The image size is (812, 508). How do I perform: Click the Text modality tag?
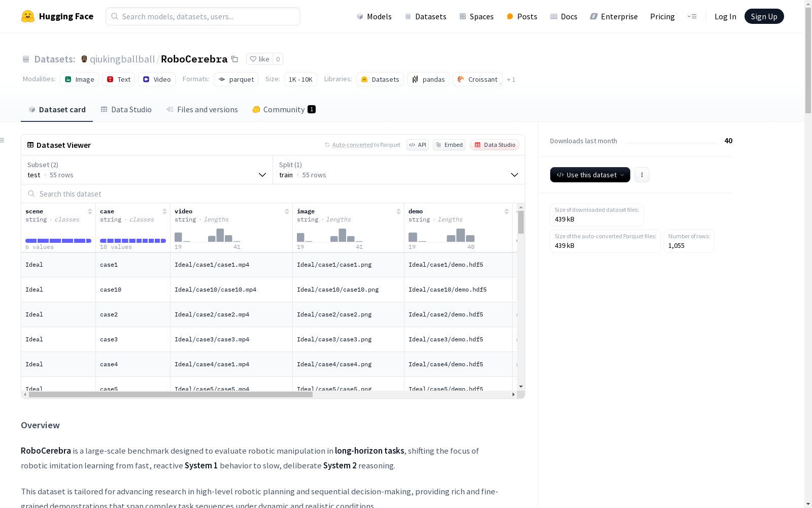[119, 79]
